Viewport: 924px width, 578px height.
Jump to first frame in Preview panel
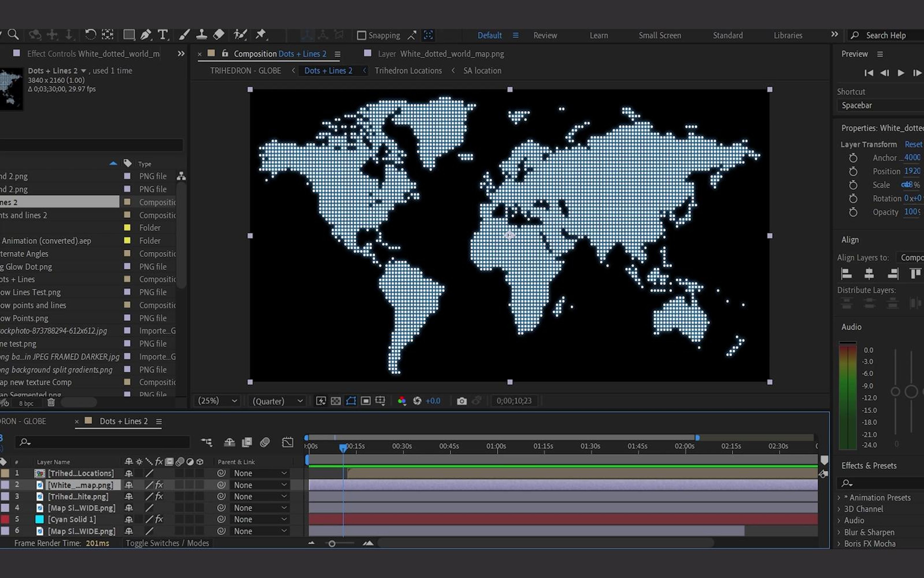[x=868, y=73]
